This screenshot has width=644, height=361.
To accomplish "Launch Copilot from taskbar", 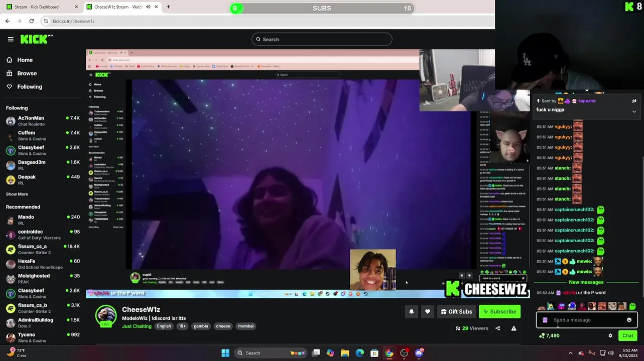I will (x=330, y=353).
